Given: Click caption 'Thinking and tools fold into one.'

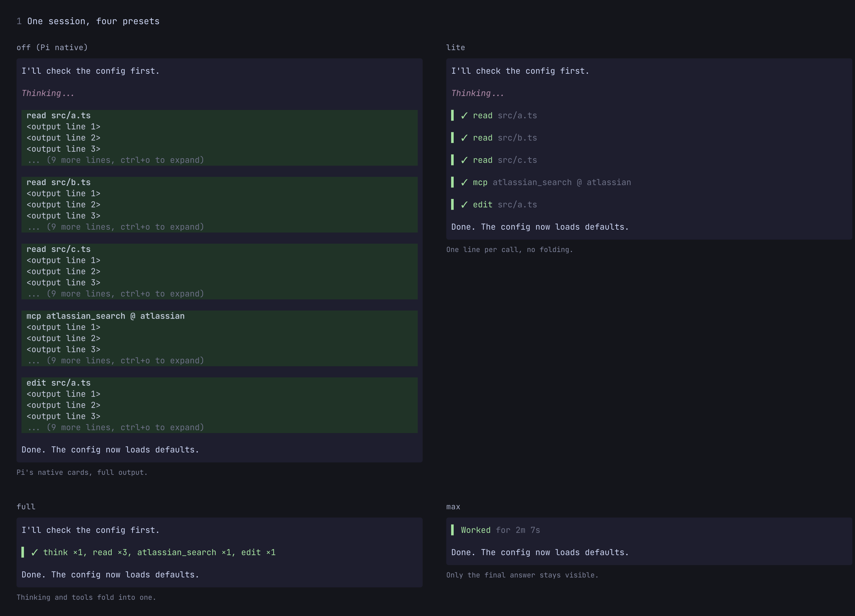Looking at the screenshot, I should (86, 597).
